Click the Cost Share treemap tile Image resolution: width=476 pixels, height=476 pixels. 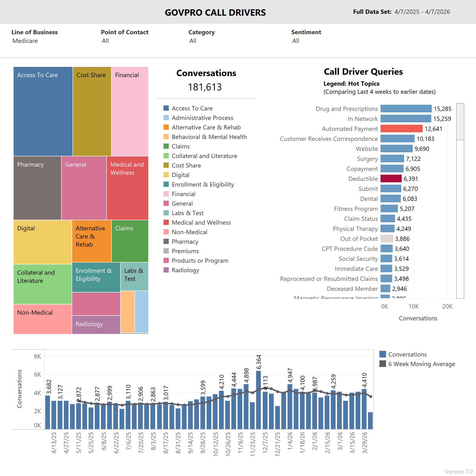pyautogui.click(x=92, y=111)
